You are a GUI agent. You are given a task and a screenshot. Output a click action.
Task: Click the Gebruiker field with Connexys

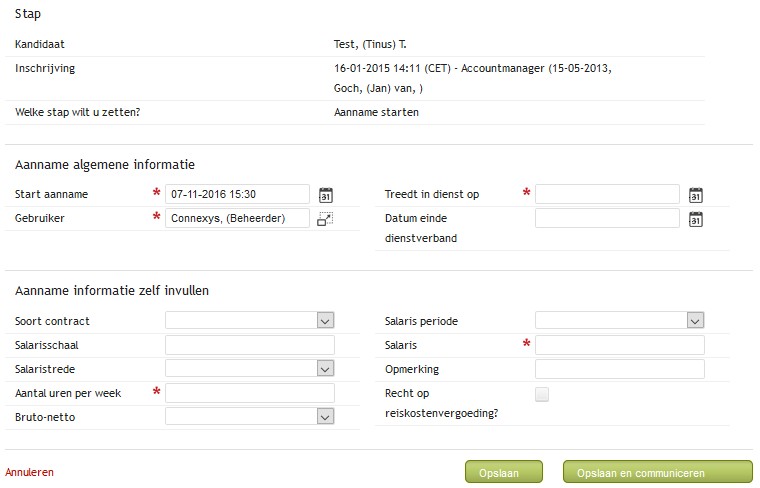point(237,218)
